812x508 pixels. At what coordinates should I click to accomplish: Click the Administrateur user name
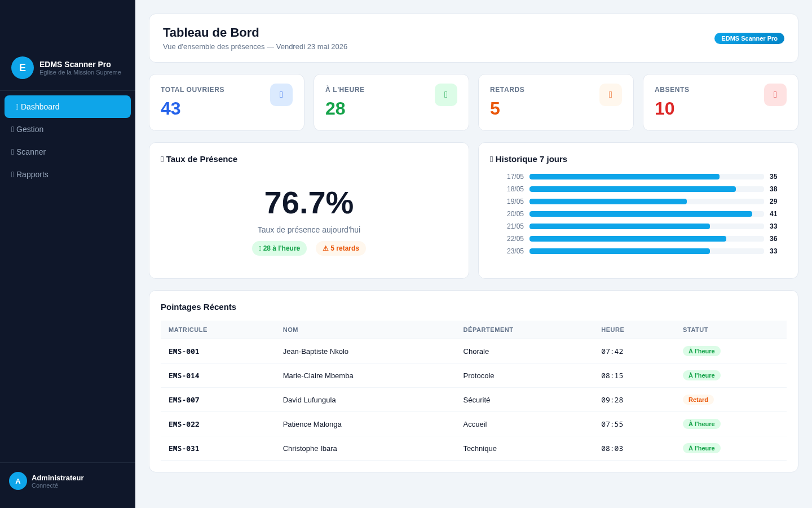(58, 478)
